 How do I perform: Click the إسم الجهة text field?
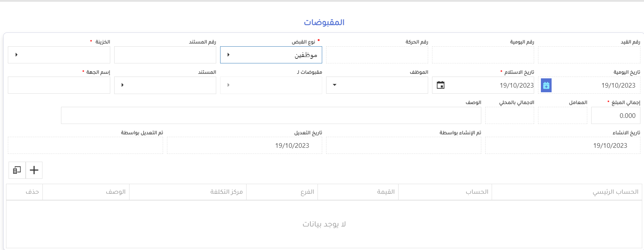tap(59, 85)
